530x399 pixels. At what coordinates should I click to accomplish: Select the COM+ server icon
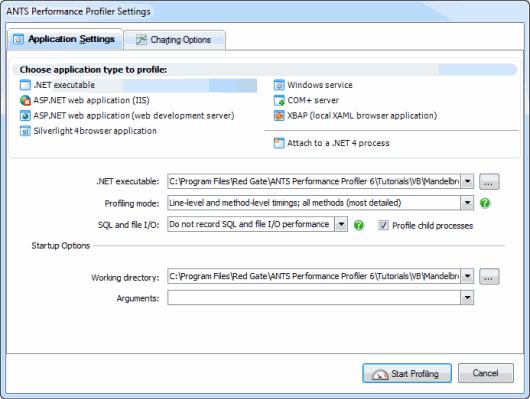pyautogui.click(x=279, y=100)
